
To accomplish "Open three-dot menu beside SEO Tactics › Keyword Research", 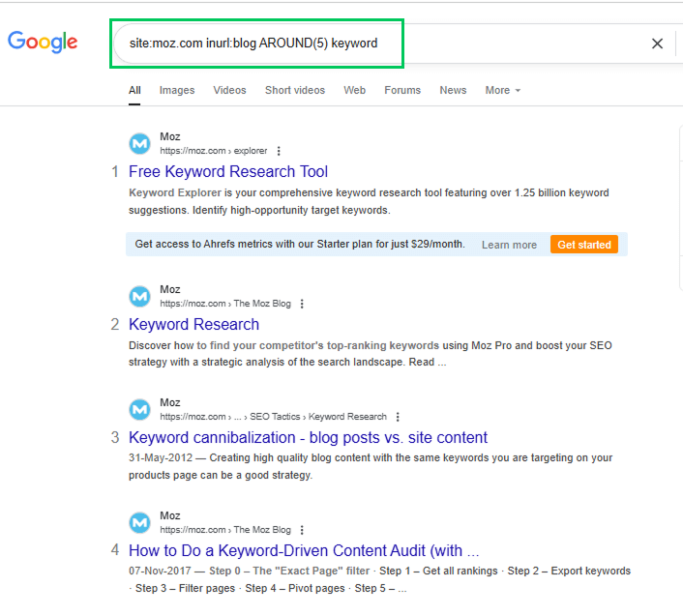I will click(x=398, y=417).
